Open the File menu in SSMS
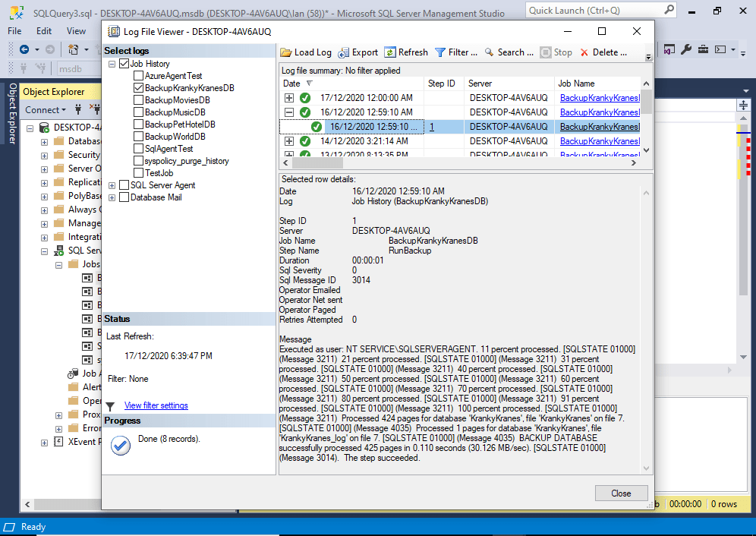The width and height of the screenshot is (756, 536). (x=14, y=31)
